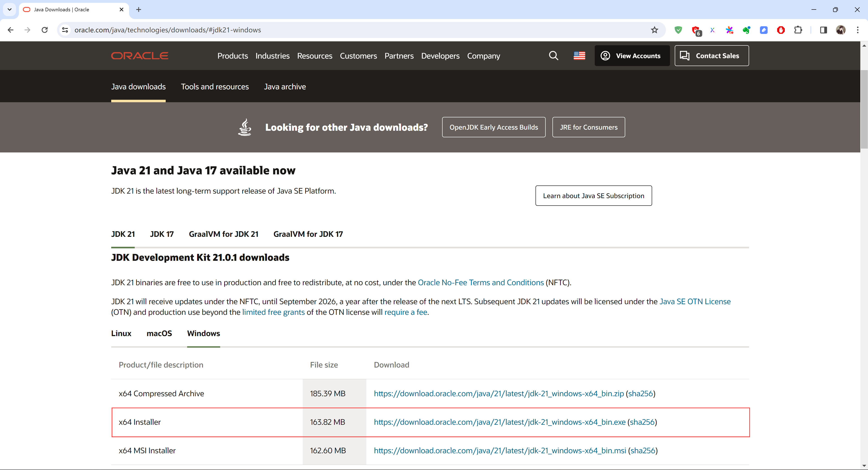The width and height of the screenshot is (868, 470).
Task: Switch to Tools and resources
Action: 215,87
